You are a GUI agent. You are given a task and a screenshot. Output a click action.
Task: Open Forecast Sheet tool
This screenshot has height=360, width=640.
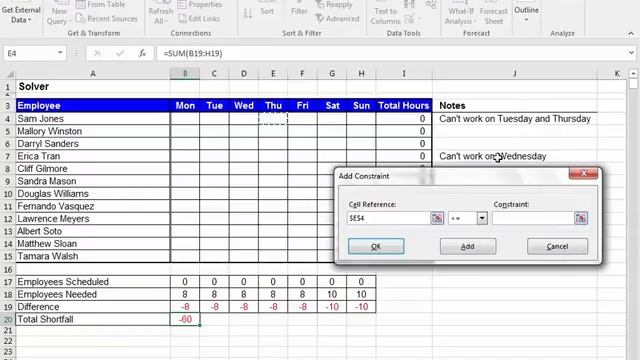pos(493,13)
